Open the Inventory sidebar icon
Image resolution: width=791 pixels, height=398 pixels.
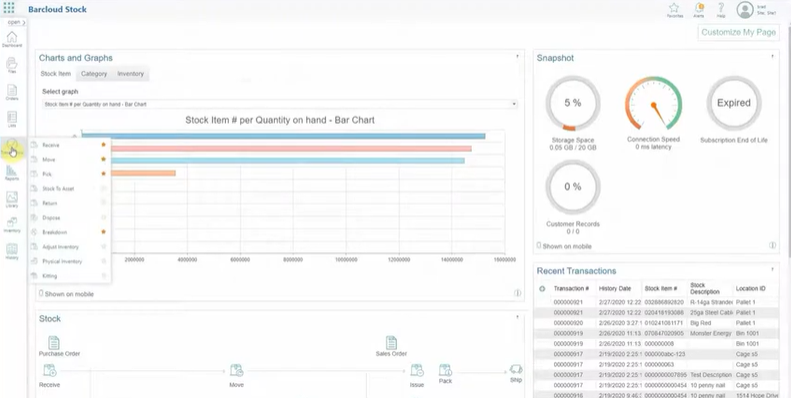click(x=12, y=225)
